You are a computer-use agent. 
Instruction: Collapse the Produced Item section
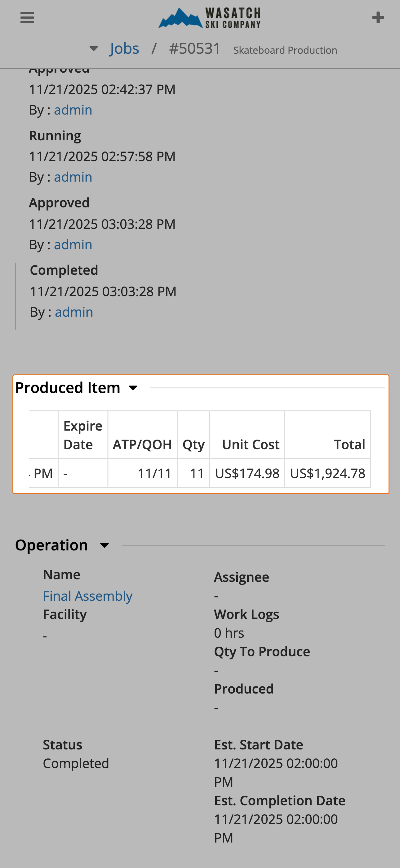tap(133, 388)
